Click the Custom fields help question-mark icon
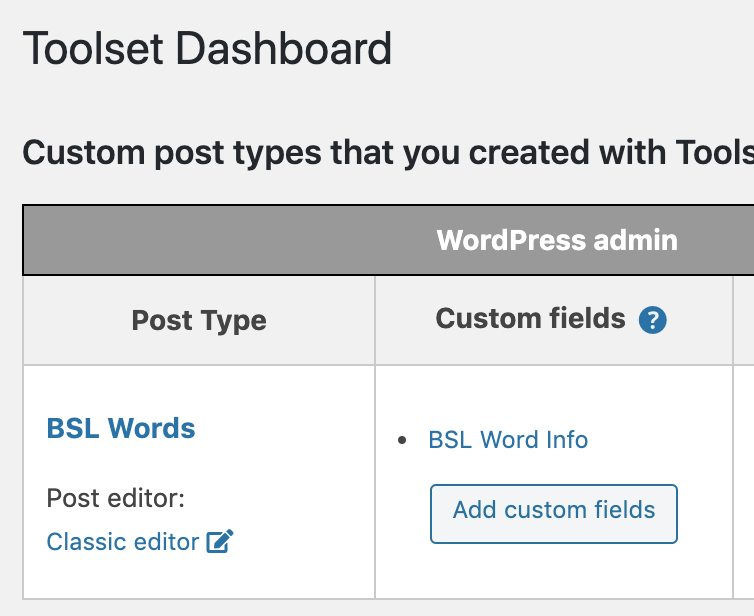 653,320
